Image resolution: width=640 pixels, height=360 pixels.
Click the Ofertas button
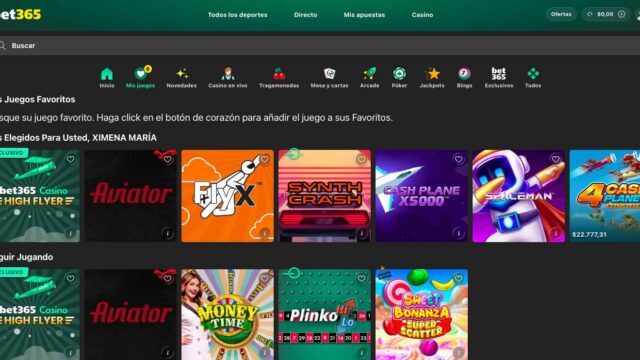click(561, 14)
